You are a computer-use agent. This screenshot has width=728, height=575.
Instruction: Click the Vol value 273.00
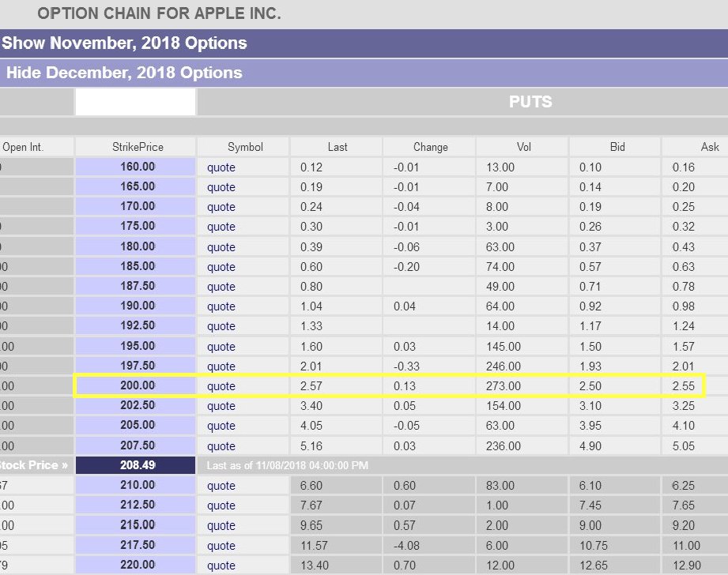[504, 386]
